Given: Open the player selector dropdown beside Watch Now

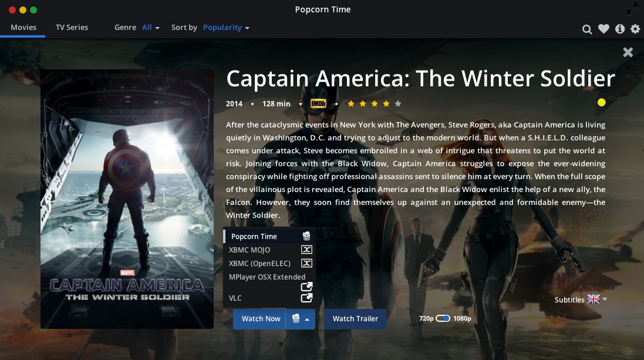Looking at the screenshot, I should click(301, 319).
